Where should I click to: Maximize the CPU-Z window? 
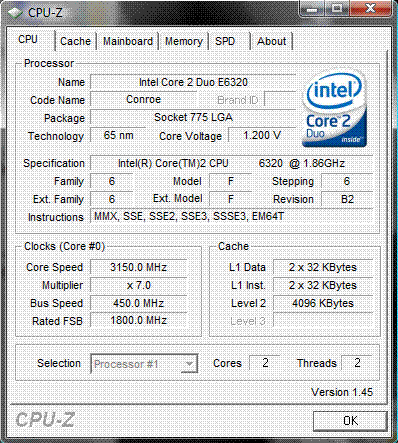coord(337,9)
